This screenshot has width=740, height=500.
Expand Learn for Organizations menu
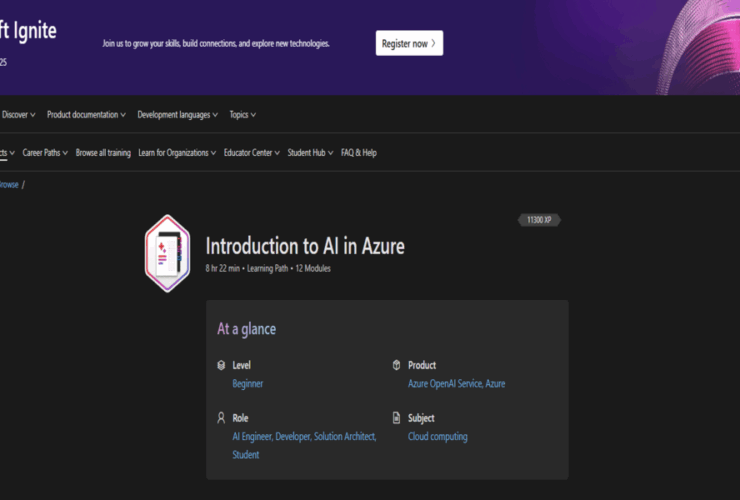177,153
